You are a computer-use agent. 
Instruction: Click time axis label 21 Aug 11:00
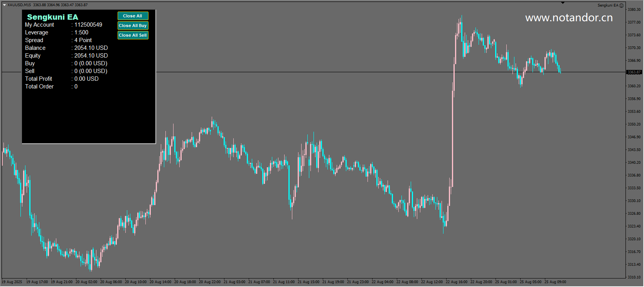pos(284,282)
